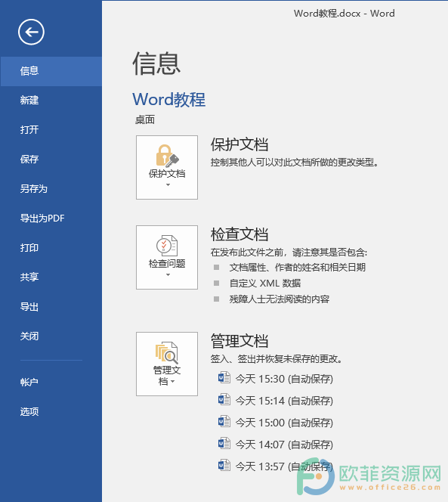The width and height of the screenshot is (448, 502).
Task: Click the 残障人士无法阅读的内容 list item
Action: click(x=280, y=299)
